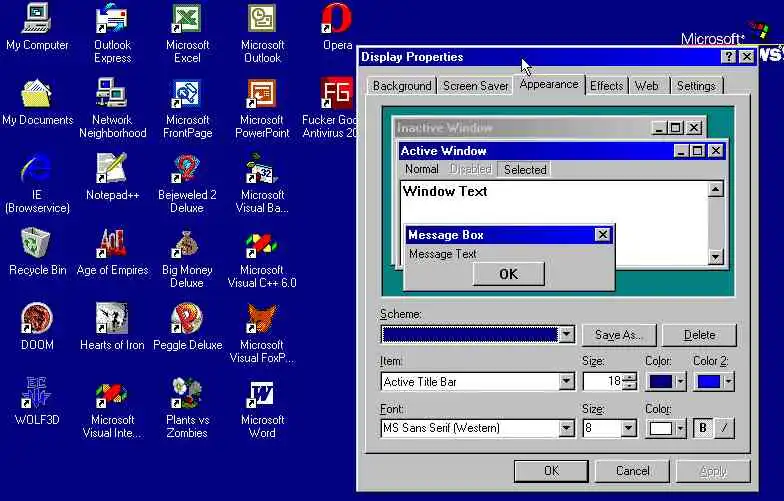
Task: Confirm with the dialog's bottom OK button
Action: click(x=551, y=471)
